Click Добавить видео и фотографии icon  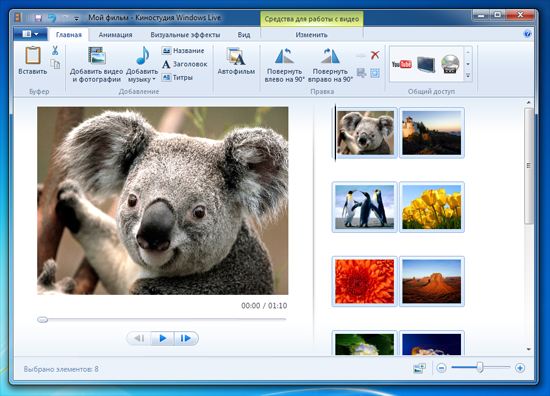[x=96, y=55]
